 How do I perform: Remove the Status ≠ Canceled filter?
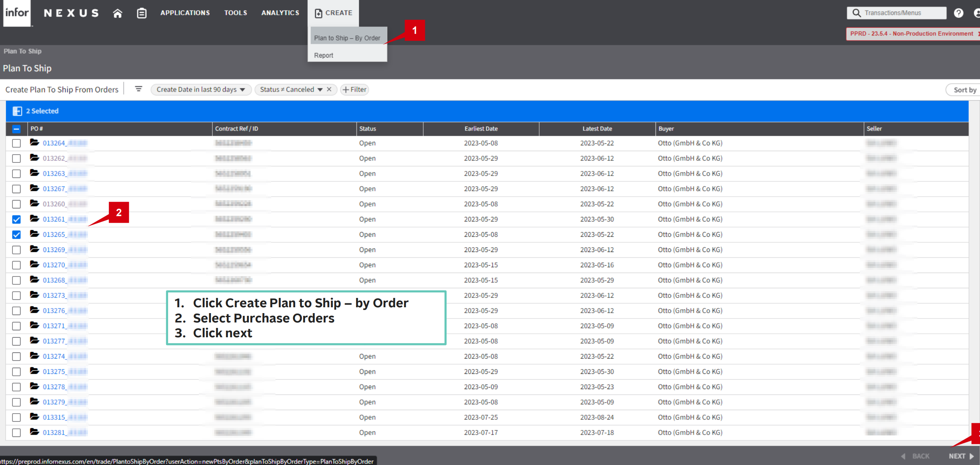329,89
